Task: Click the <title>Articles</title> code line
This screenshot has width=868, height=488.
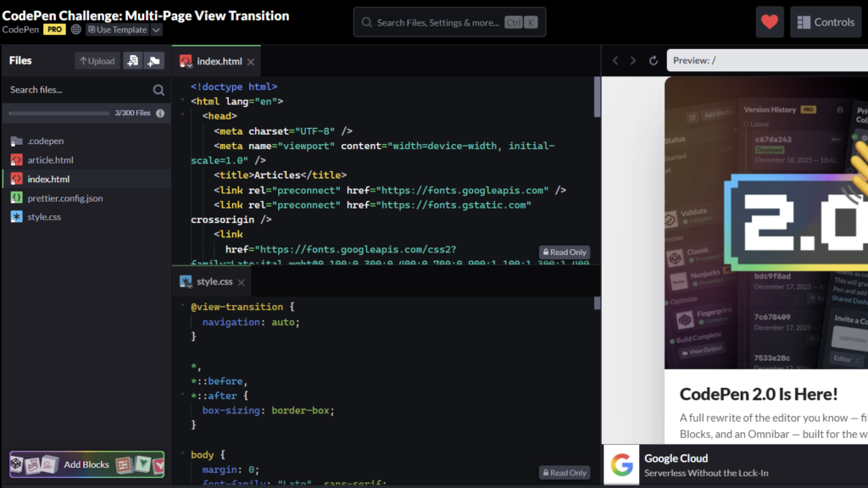Action: [280, 175]
